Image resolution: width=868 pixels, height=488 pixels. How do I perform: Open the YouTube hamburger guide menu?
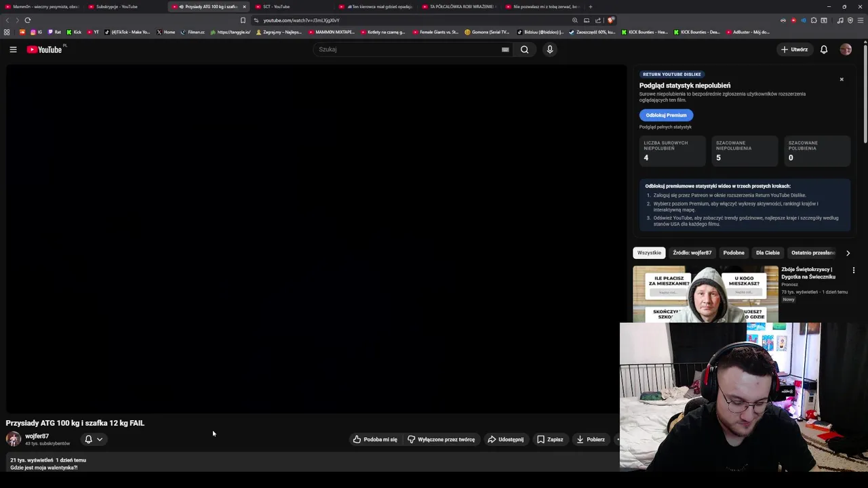coord(13,49)
